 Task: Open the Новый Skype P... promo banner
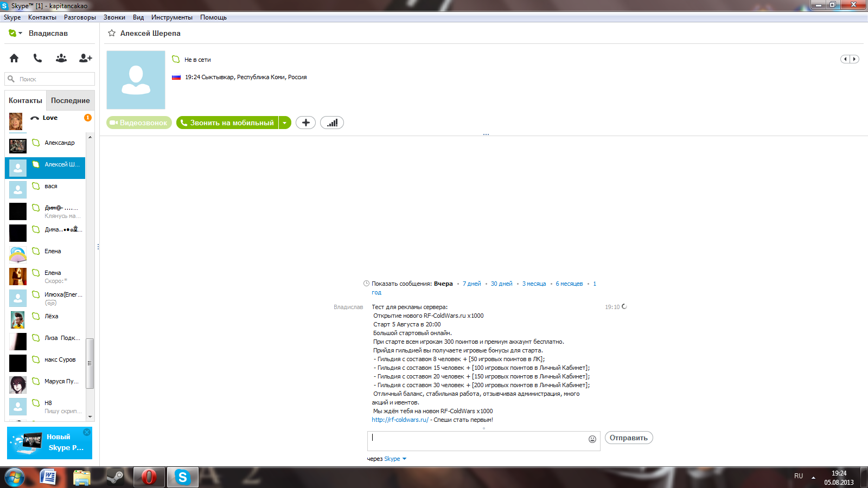(x=49, y=443)
